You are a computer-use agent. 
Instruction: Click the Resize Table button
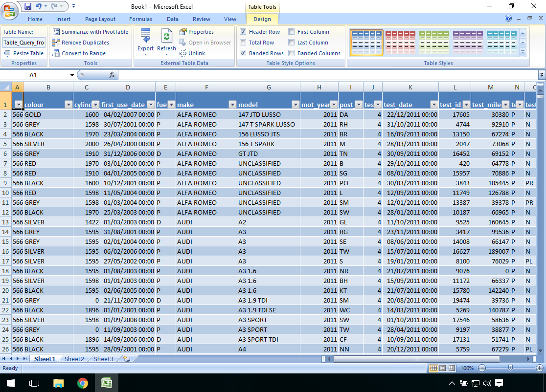click(23, 53)
